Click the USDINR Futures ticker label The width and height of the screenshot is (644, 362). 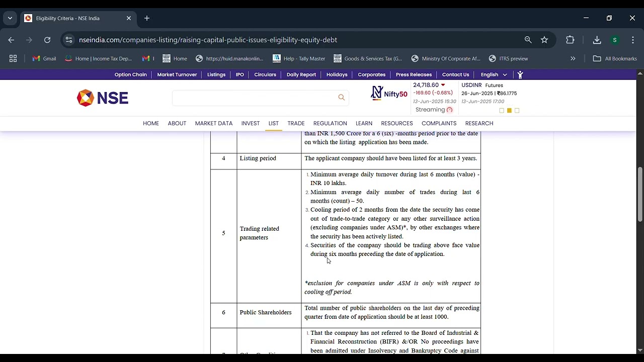click(482, 85)
